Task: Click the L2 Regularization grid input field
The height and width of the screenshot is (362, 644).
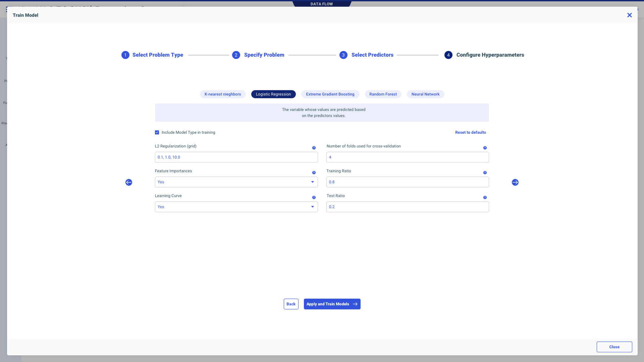Action: tap(236, 157)
